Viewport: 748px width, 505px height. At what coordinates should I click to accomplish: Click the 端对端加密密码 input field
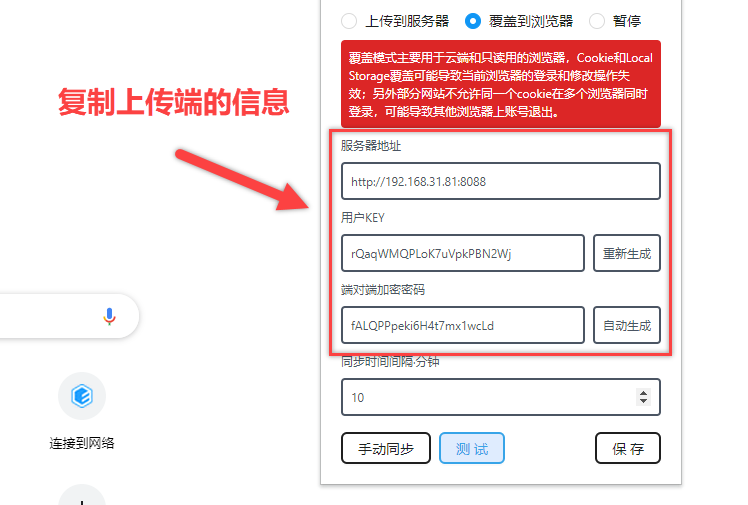pos(463,325)
